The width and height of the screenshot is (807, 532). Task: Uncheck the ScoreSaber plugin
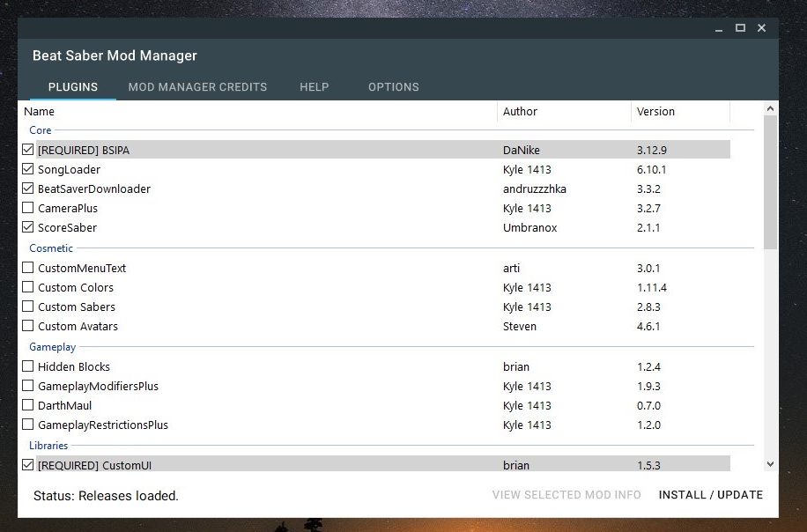click(28, 227)
